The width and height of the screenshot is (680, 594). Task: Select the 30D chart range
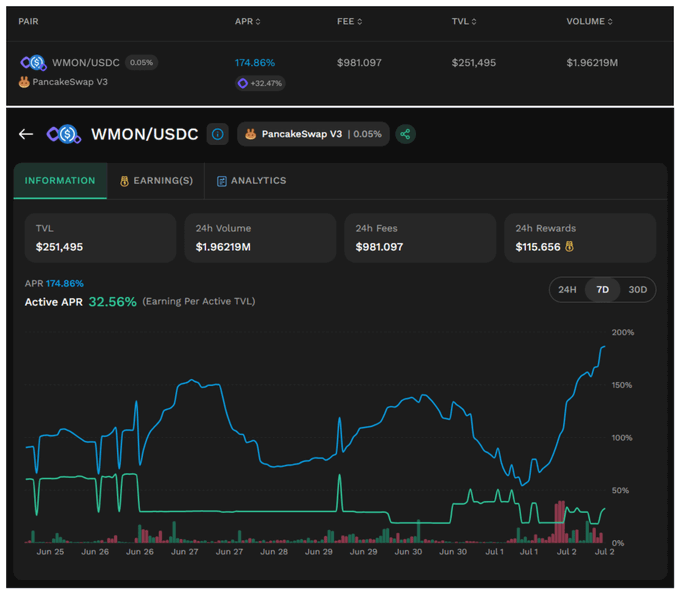(638, 290)
